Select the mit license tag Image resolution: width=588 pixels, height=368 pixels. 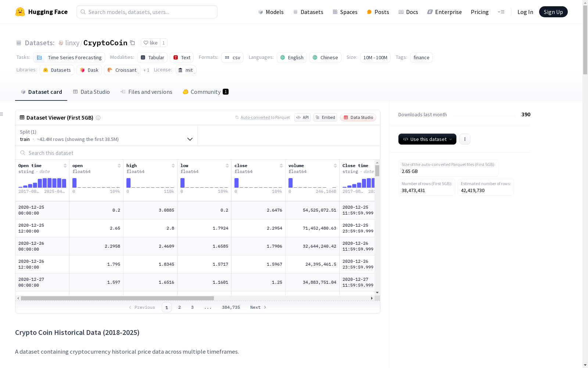tap(186, 70)
